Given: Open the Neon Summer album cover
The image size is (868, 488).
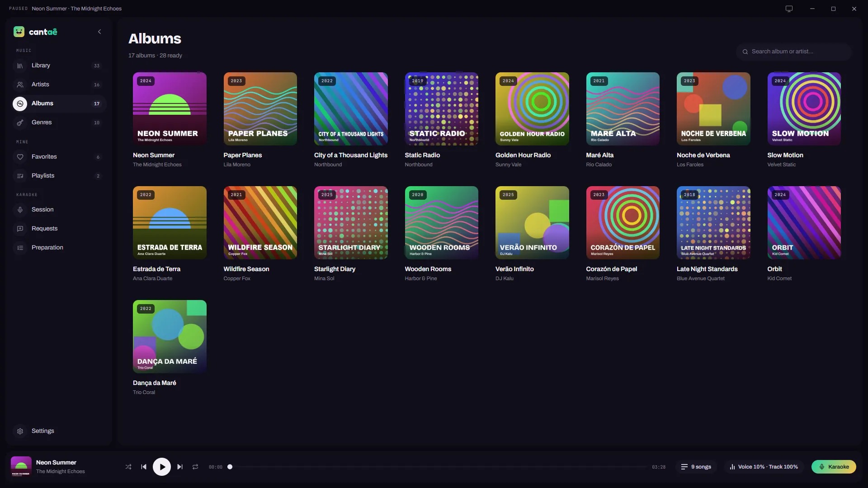Looking at the screenshot, I should click(170, 109).
